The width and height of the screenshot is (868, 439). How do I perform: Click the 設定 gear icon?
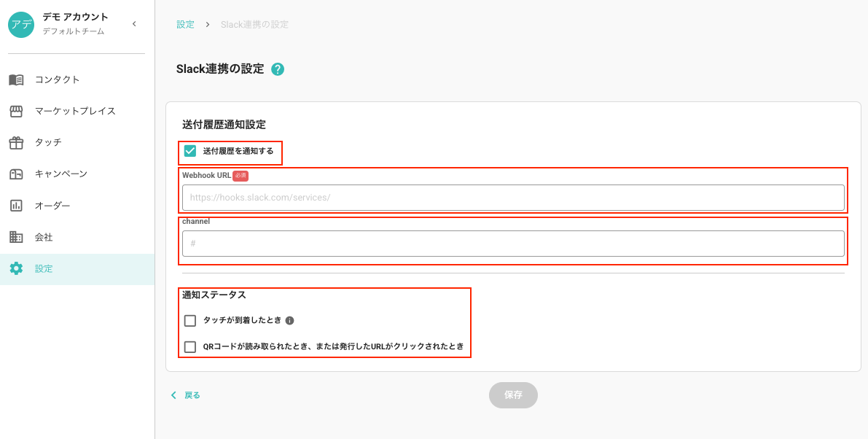tap(16, 269)
